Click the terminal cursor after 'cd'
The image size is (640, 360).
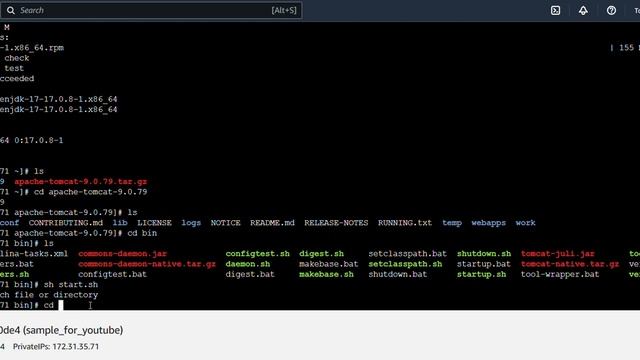[x=61, y=305]
